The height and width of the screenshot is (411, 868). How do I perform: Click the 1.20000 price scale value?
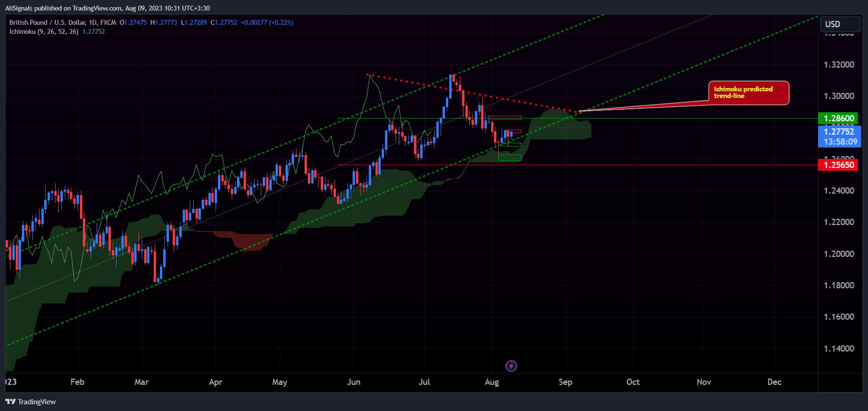(839, 254)
